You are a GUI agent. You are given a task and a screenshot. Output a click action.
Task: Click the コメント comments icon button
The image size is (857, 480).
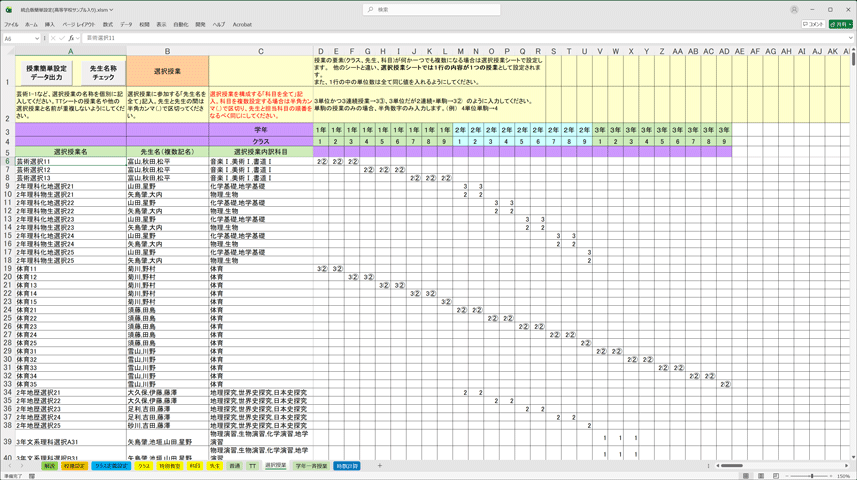(812, 24)
